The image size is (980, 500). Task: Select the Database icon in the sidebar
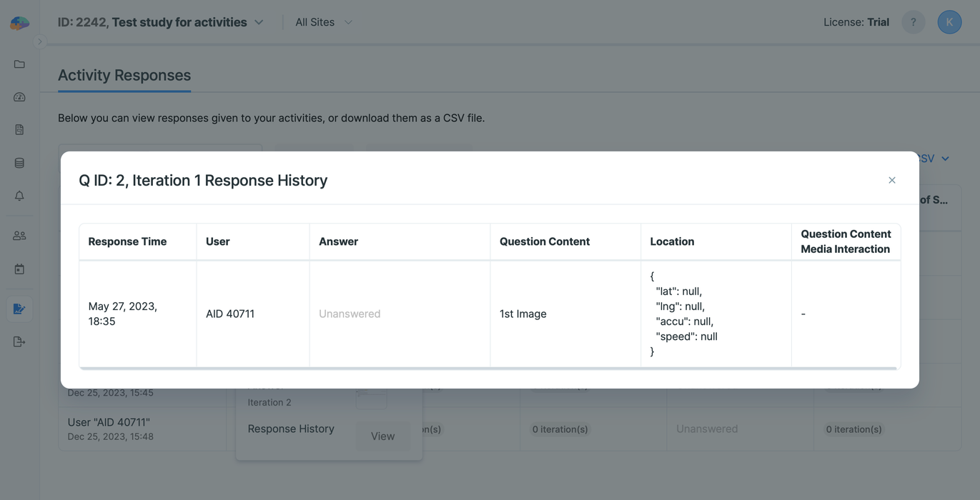(19, 162)
